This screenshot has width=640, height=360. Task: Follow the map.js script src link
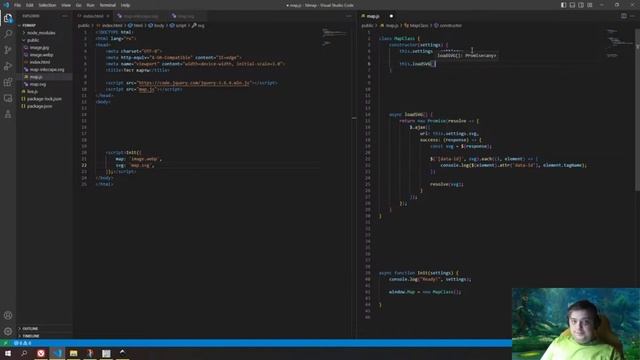147,89
